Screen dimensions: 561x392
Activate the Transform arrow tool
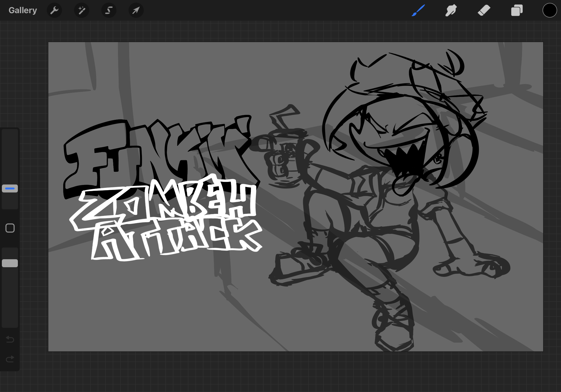(136, 10)
